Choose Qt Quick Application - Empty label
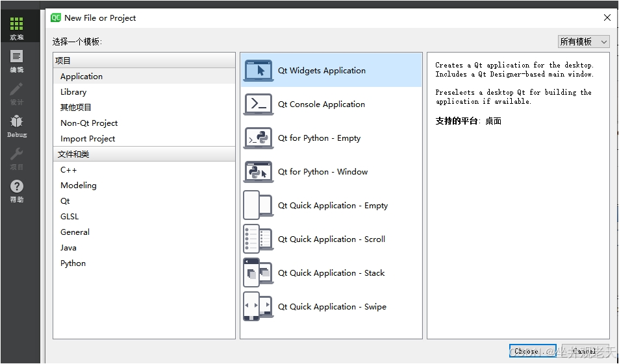Image resolution: width=619 pixels, height=364 pixels. coord(333,206)
